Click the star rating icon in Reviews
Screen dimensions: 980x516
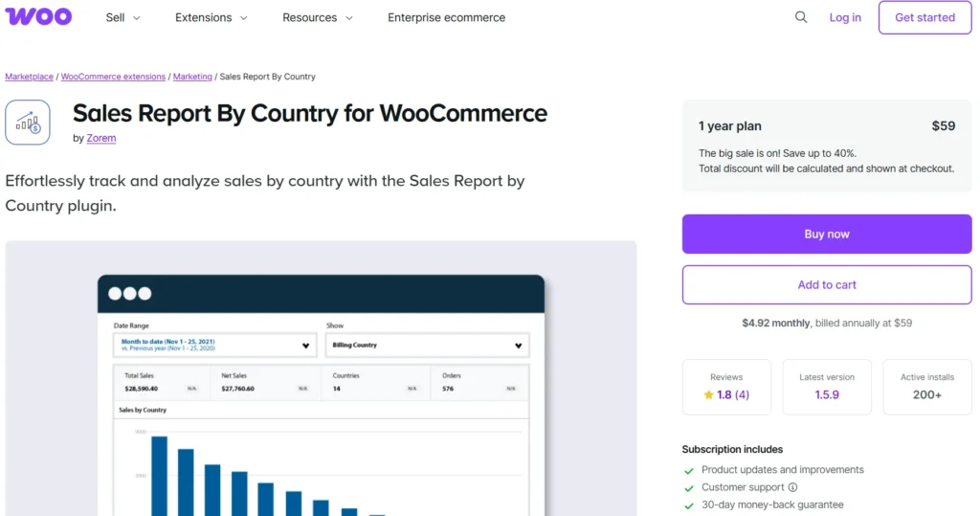[708, 394]
